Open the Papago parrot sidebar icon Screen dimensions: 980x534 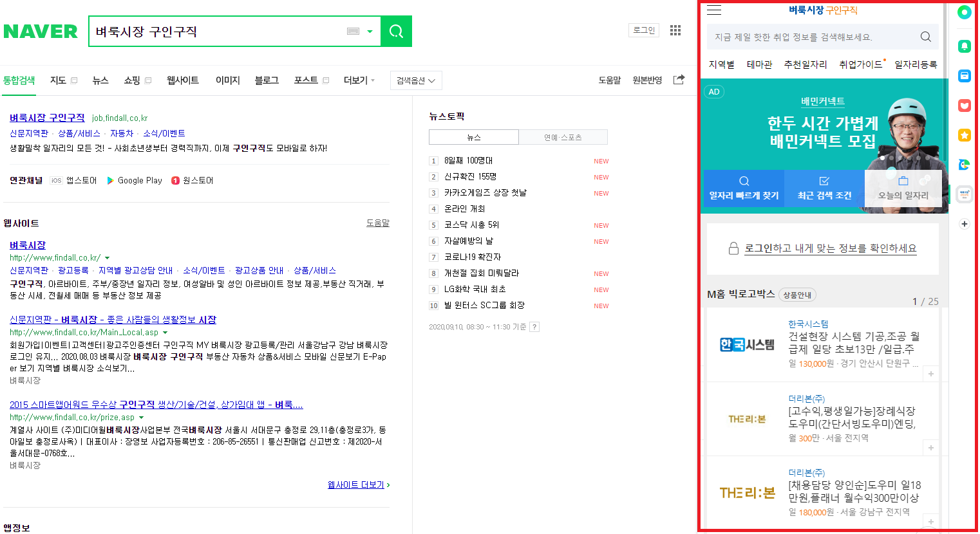(x=964, y=165)
